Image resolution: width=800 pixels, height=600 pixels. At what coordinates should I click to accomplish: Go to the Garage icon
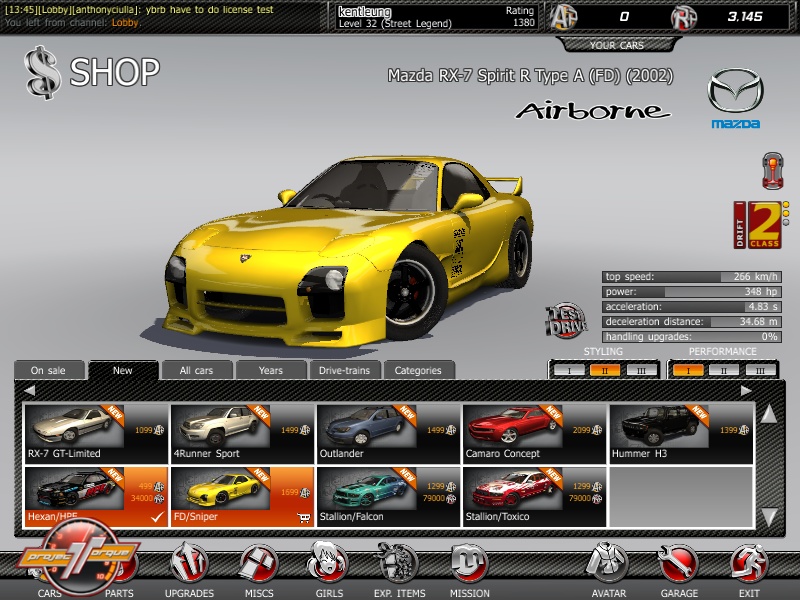pyautogui.click(x=679, y=567)
